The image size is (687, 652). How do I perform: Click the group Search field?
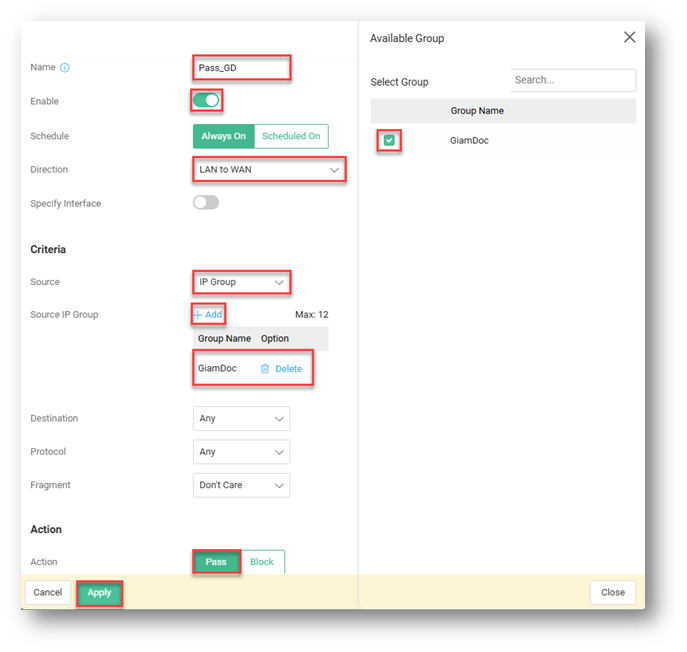coord(573,80)
